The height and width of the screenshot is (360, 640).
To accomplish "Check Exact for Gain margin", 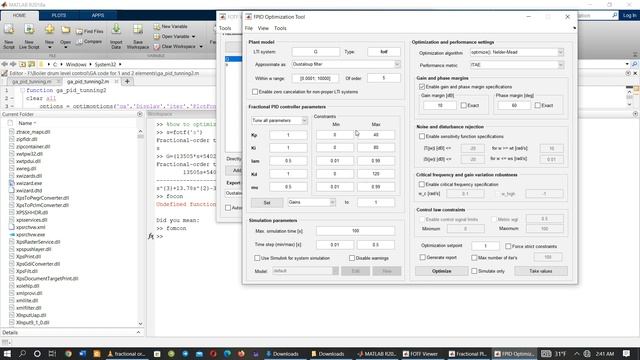I will [463, 105].
